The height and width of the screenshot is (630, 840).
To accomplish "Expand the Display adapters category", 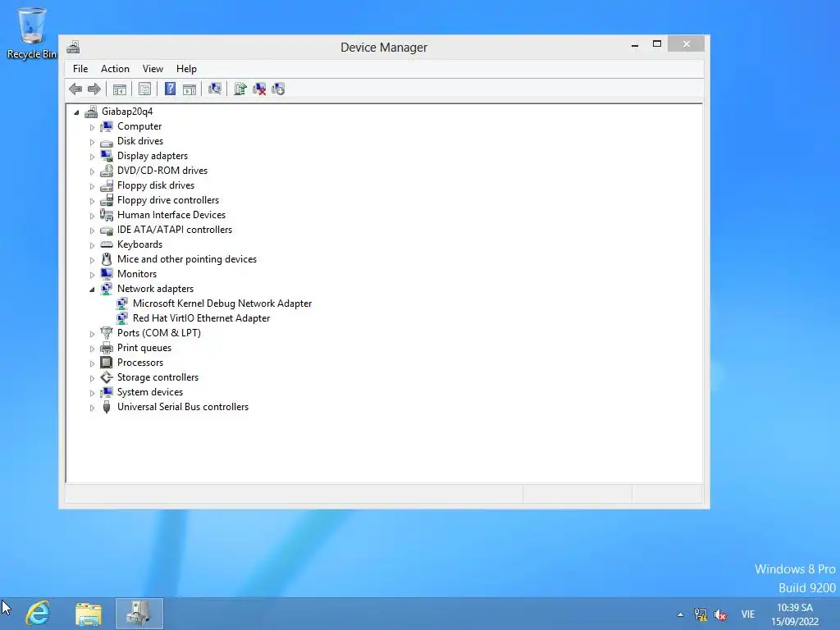I will point(92,157).
